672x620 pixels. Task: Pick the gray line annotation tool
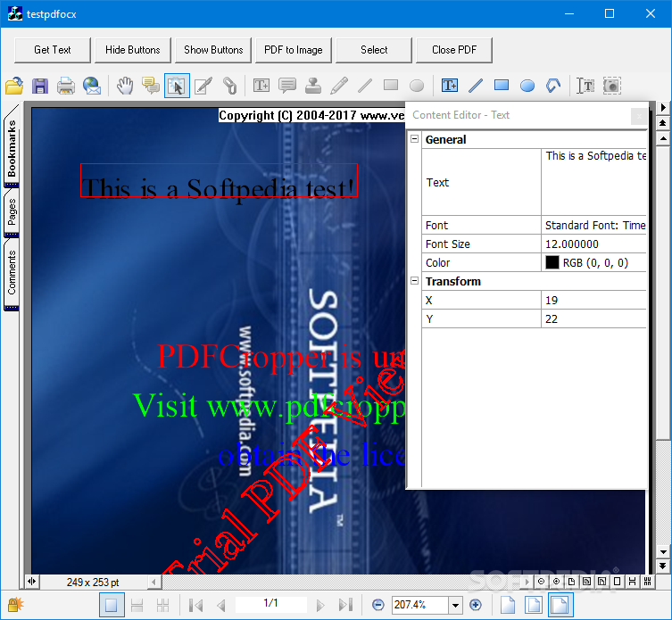(365, 86)
